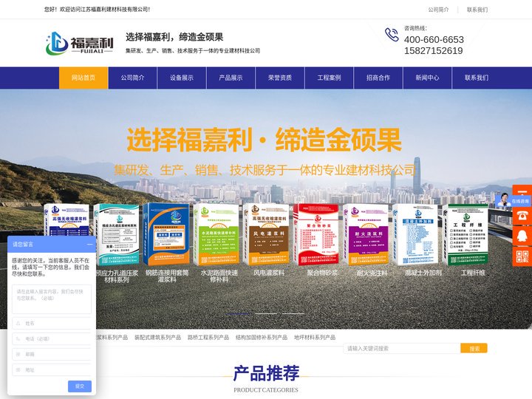Click the 聚合物砂浆 product bag

pyautogui.click(x=316, y=234)
